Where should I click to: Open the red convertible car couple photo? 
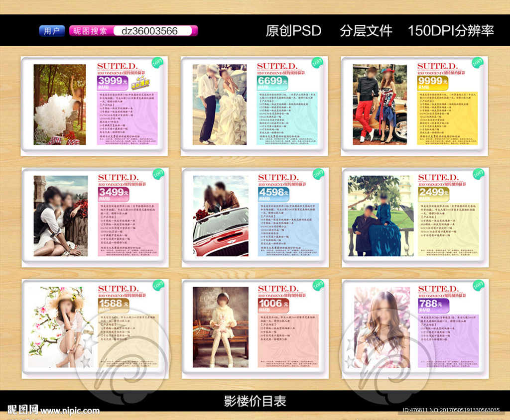[x=221, y=215]
